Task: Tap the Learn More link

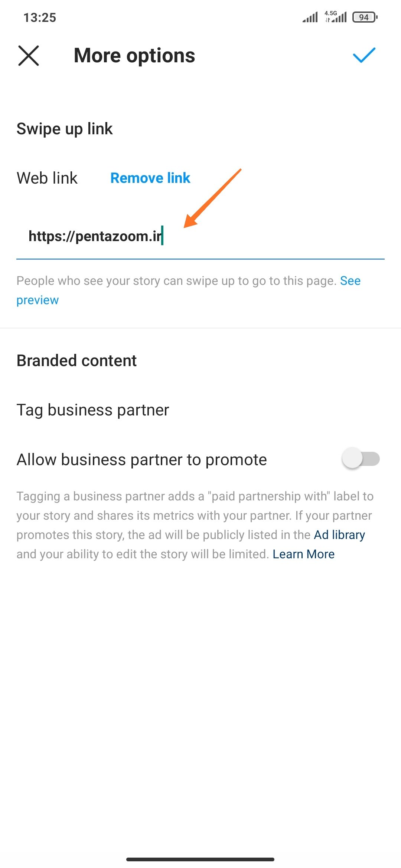Action: click(x=303, y=554)
